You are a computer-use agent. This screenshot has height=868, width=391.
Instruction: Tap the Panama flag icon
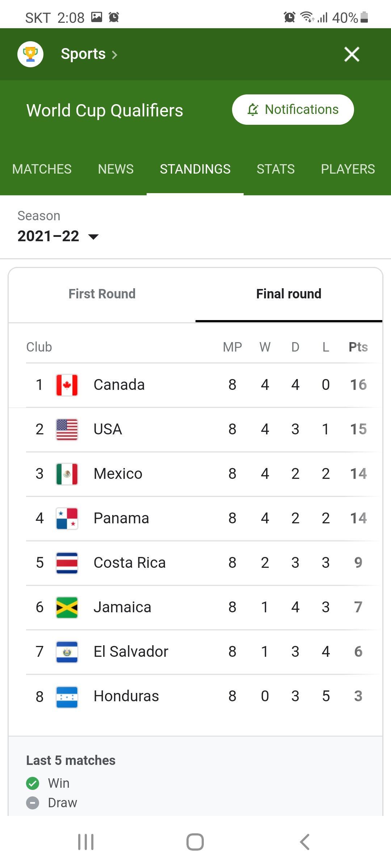click(67, 518)
